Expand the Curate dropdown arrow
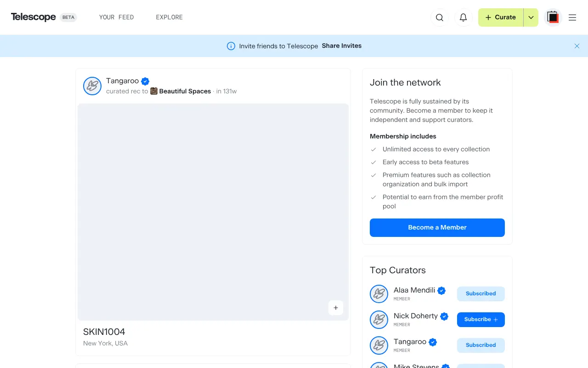This screenshot has width=588, height=368. coord(531,17)
